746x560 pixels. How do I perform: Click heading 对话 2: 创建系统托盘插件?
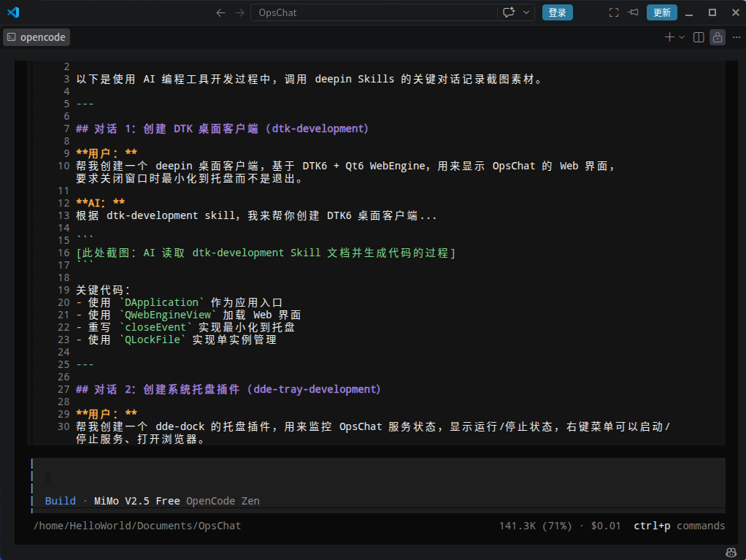[x=228, y=389]
